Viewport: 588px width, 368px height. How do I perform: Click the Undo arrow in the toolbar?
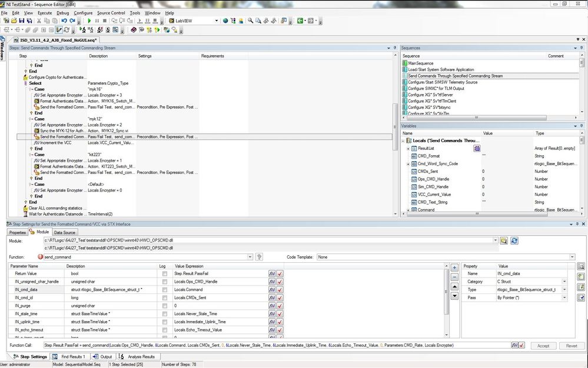click(x=64, y=21)
